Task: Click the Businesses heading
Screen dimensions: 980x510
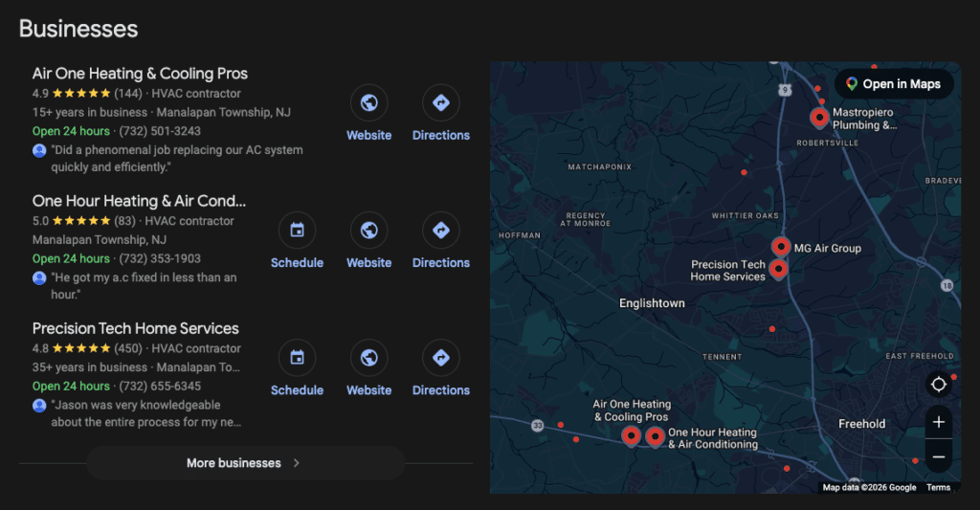Action: click(x=78, y=29)
